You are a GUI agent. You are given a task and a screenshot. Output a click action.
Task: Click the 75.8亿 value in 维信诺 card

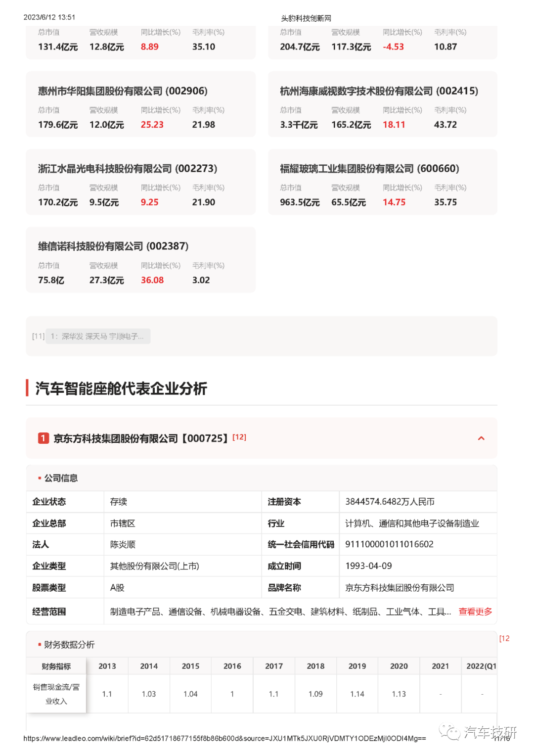point(51,280)
